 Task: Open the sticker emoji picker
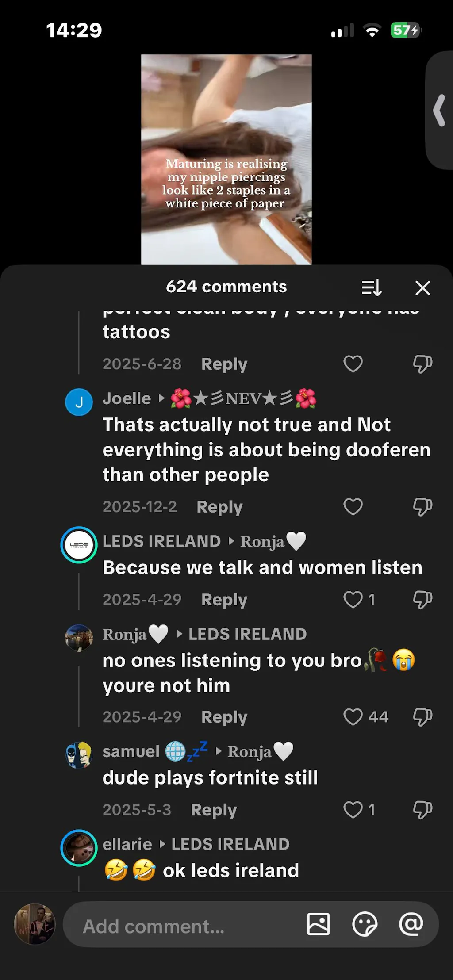click(365, 924)
